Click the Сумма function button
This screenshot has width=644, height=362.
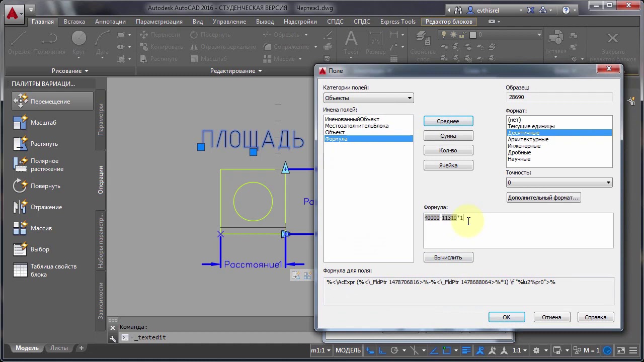click(448, 136)
